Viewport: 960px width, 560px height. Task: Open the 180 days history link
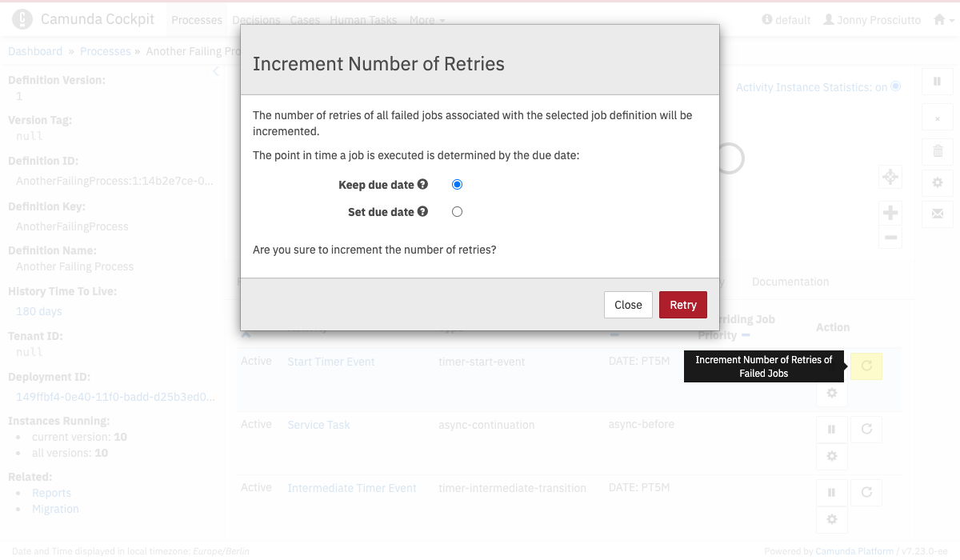pyautogui.click(x=39, y=311)
